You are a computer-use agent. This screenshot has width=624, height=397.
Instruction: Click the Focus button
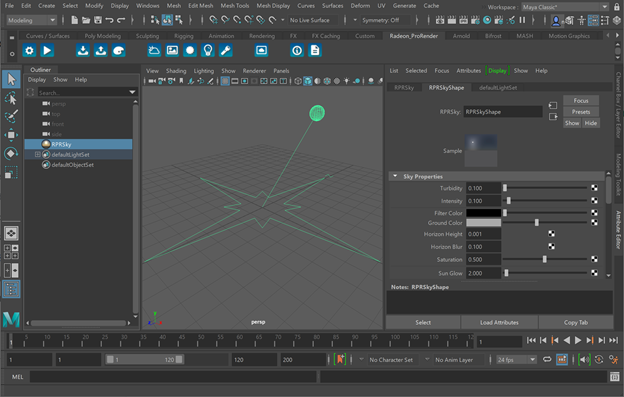pyautogui.click(x=581, y=101)
